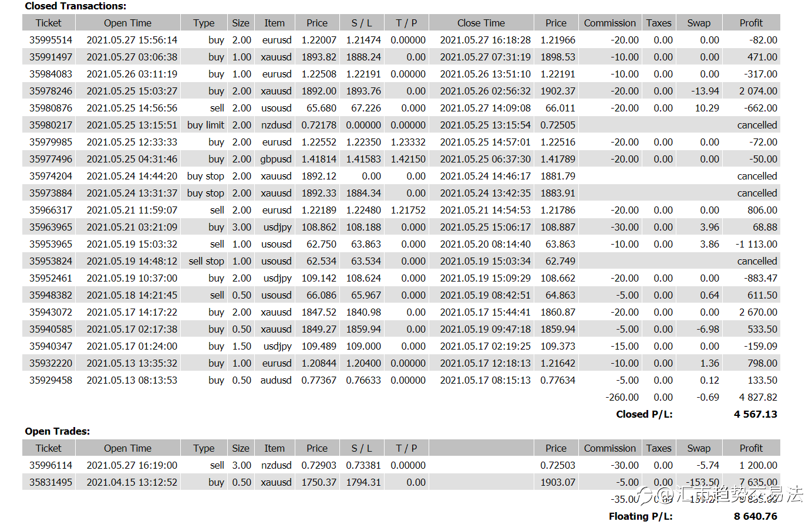Image resolution: width=812 pixels, height=525 pixels.
Task: Click the Floating P/L label
Action: [x=641, y=516]
